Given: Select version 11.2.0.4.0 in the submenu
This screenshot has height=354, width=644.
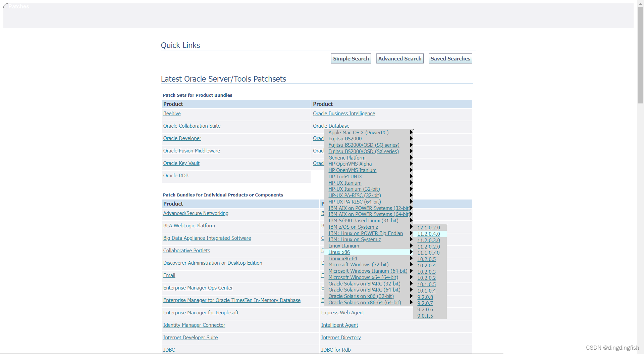Looking at the screenshot, I should (429, 234).
